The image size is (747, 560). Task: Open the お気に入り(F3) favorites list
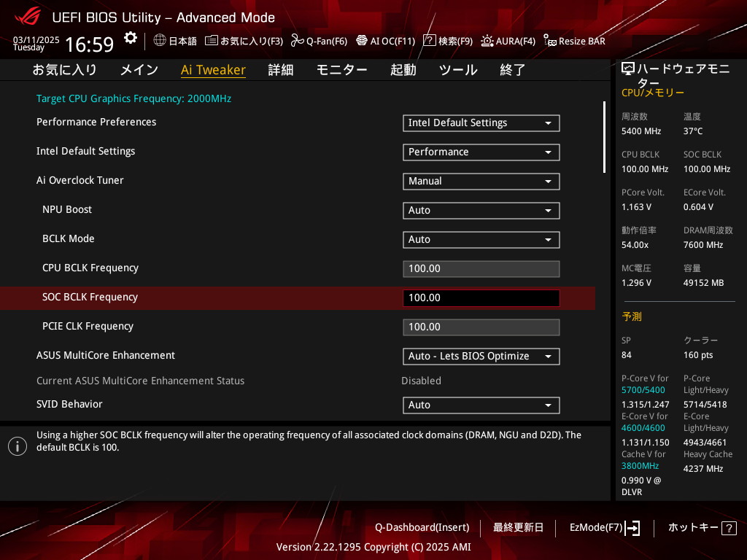[x=244, y=41]
